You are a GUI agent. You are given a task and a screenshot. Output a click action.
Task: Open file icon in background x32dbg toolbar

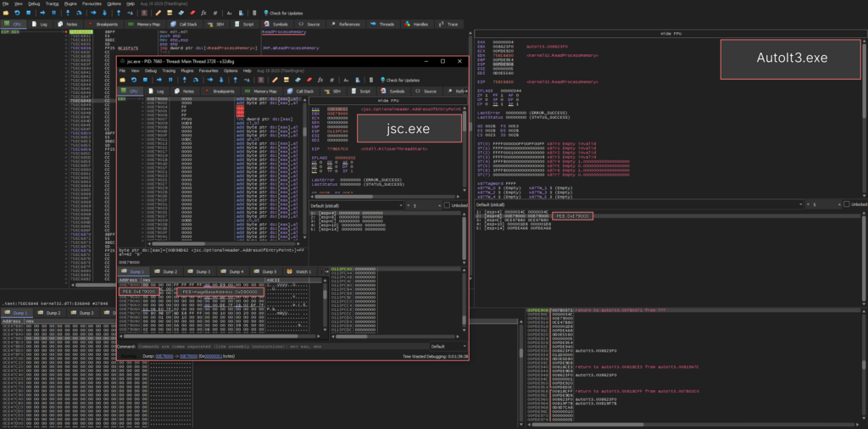(x=7, y=13)
